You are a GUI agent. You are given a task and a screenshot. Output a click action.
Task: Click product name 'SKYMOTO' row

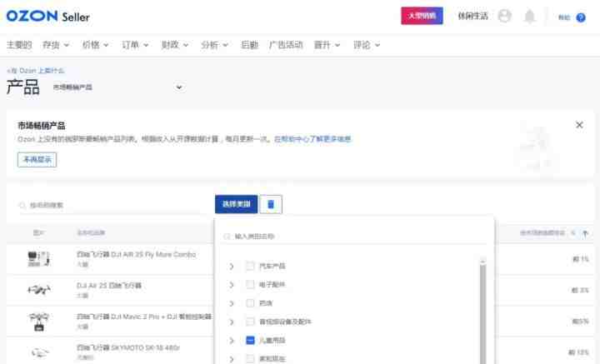[x=127, y=347]
